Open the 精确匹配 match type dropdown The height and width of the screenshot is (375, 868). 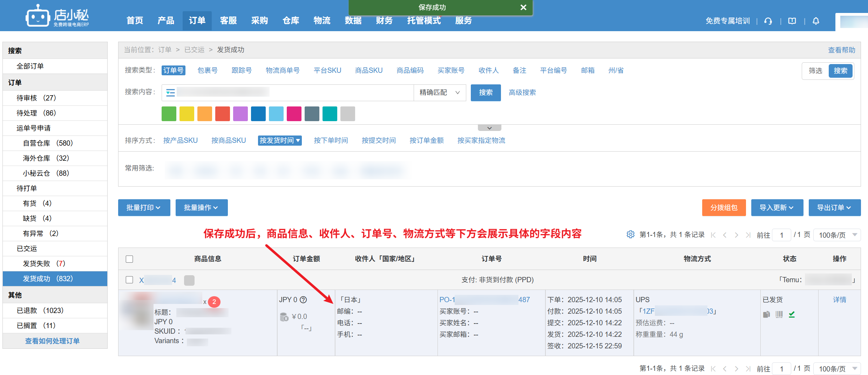click(440, 92)
